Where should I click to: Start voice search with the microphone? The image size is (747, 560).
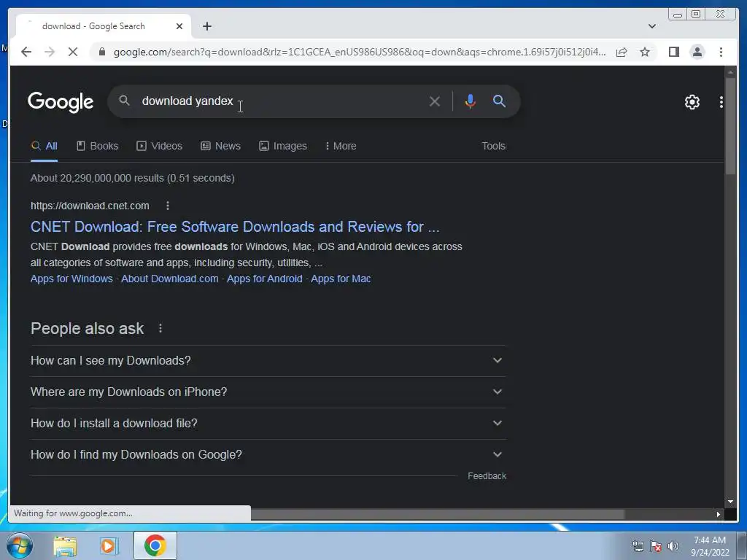point(470,101)
